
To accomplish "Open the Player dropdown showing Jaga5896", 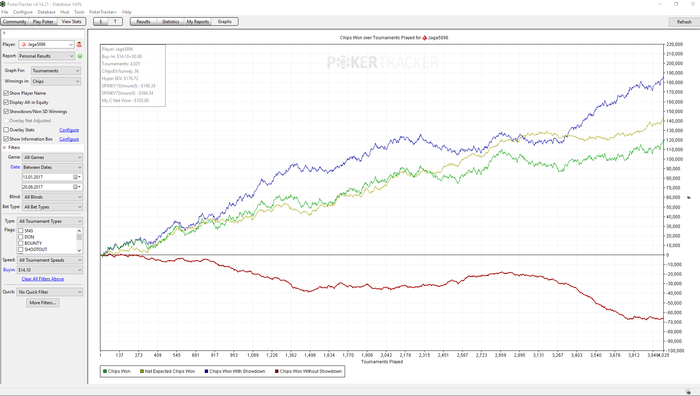I will coord(46,44).
